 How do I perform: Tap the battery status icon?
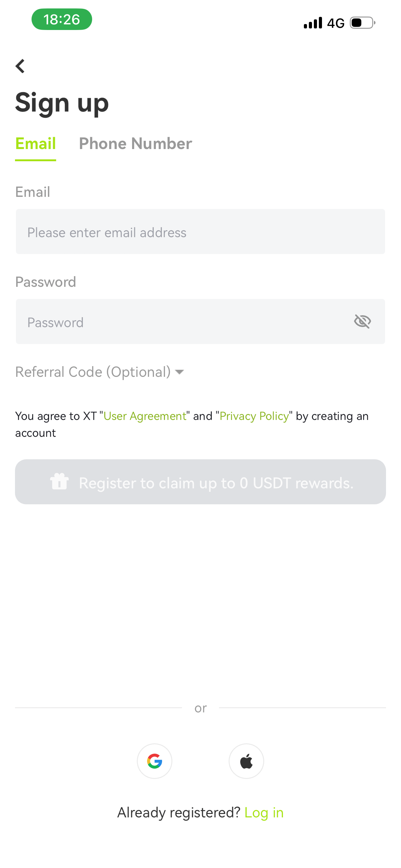click(362, 22)
